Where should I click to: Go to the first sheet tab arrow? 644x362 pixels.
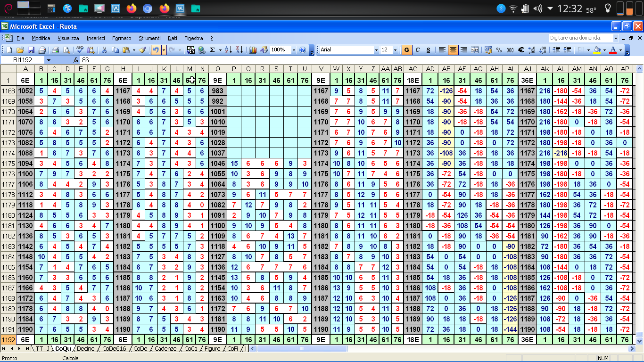5,349
